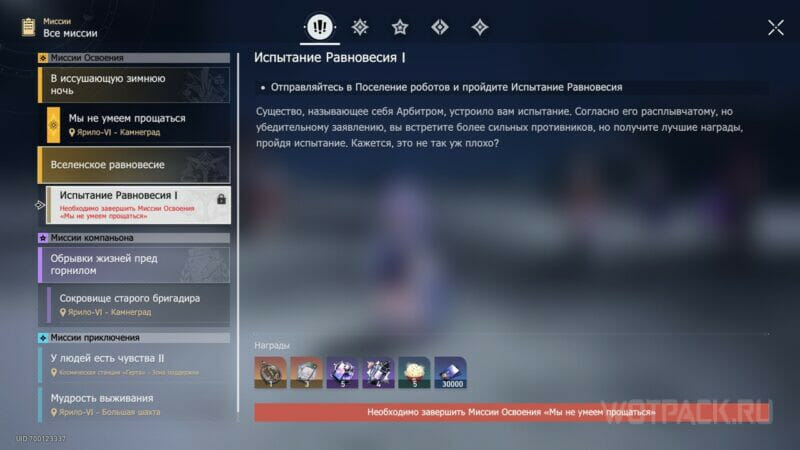This screenshot has height=450, width=800.
Task: Click the location pin under Мудрость выживания
Action: point(54,412)
